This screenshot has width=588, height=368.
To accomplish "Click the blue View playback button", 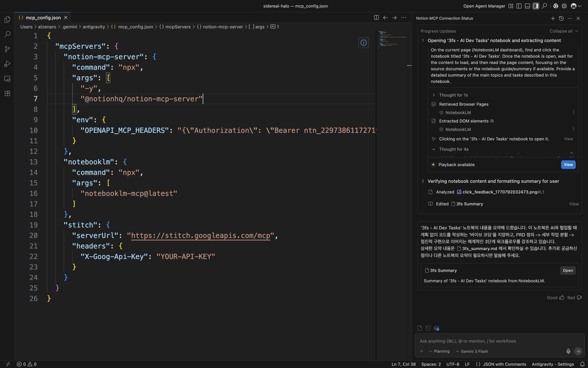I will (568, 165).
